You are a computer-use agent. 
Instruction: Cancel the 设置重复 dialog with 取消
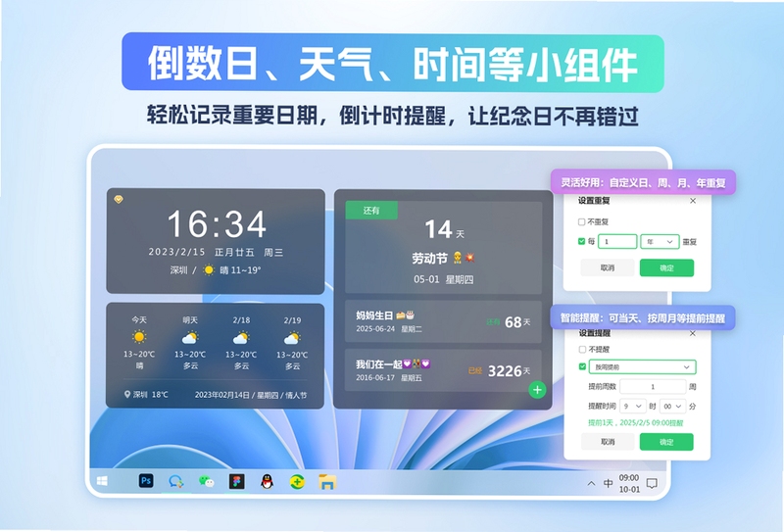[x=608, y=268]
